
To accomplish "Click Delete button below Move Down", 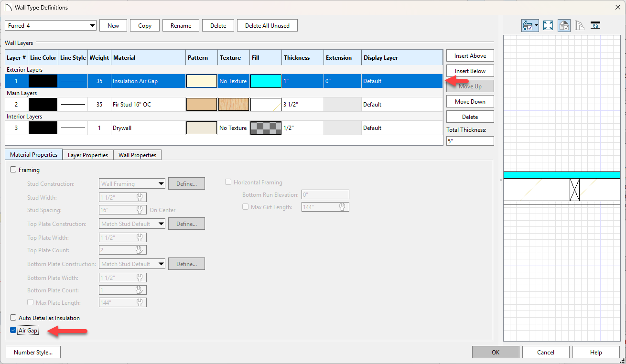I will 470,117.
